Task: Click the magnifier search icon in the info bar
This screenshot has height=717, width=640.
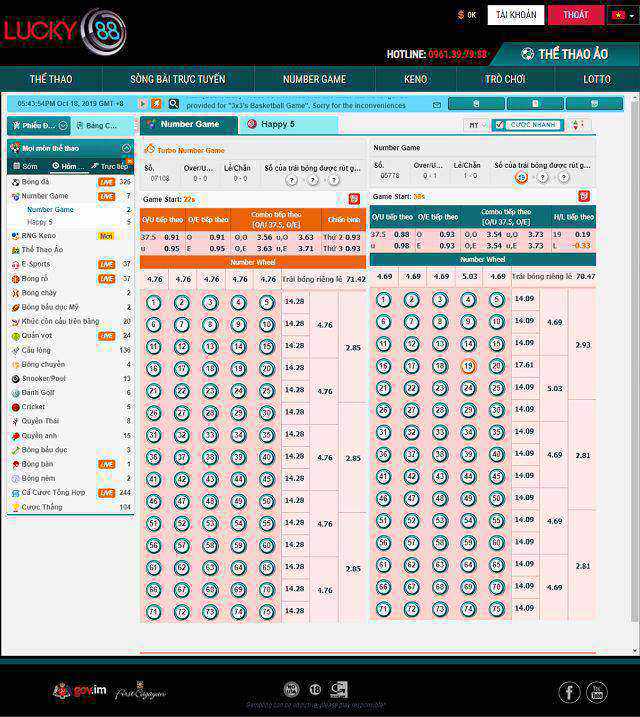Action: 173,104
